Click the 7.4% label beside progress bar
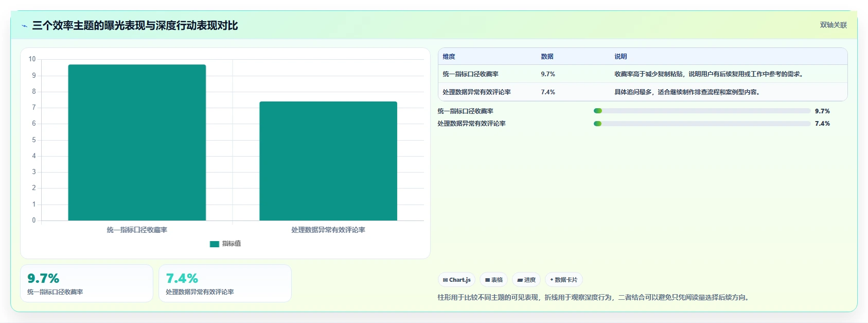The image size is (868, 323). click(822, 124)
